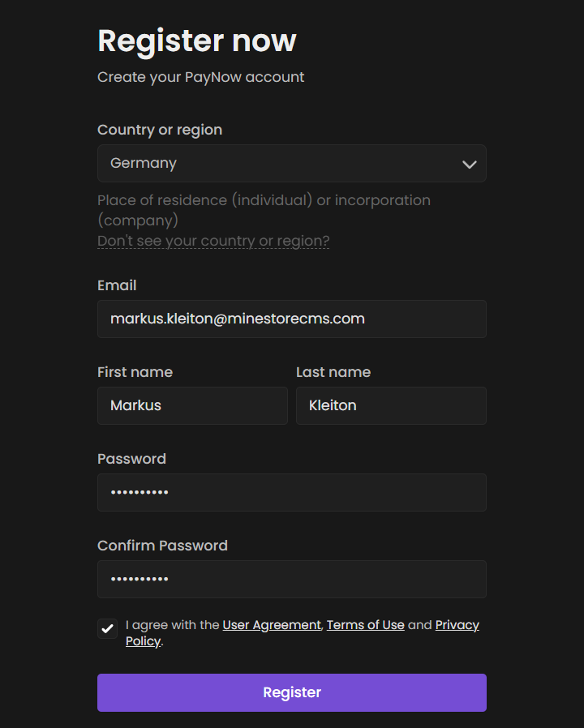Expand the region picker showing Germany

click(x=292, y=163)
